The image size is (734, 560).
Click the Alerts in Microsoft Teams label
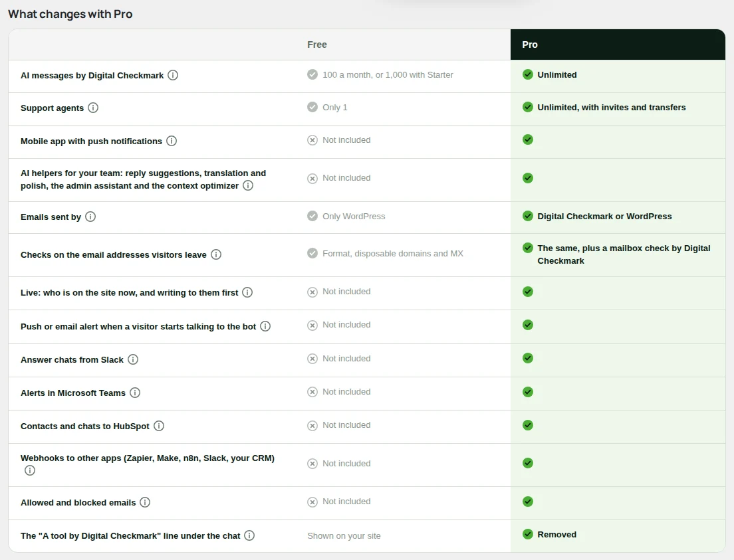click(x=73, y=393)
